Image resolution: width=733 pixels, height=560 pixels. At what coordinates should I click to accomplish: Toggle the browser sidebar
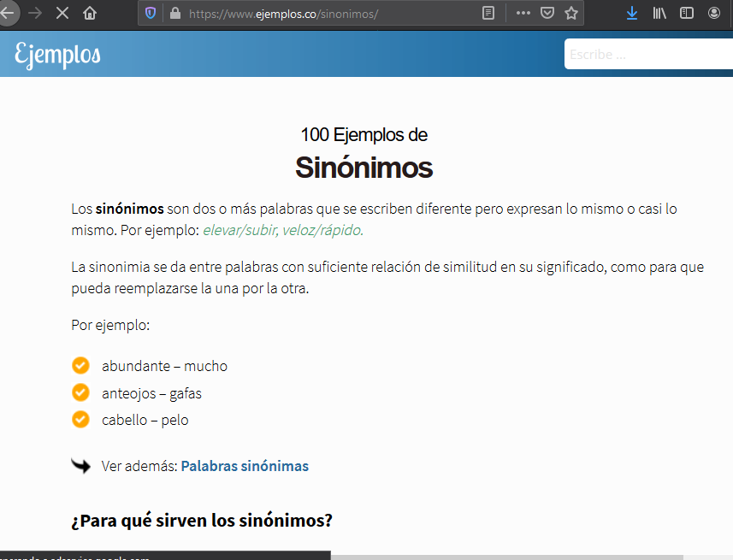pos(686,13)
